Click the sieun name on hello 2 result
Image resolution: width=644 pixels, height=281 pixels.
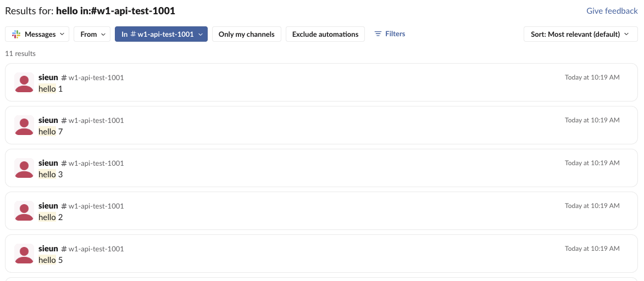pos(48,205)
